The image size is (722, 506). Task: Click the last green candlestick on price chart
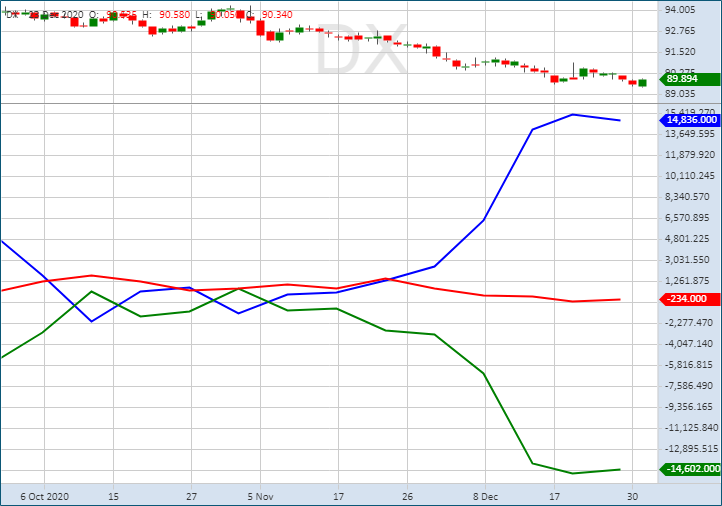642,83
